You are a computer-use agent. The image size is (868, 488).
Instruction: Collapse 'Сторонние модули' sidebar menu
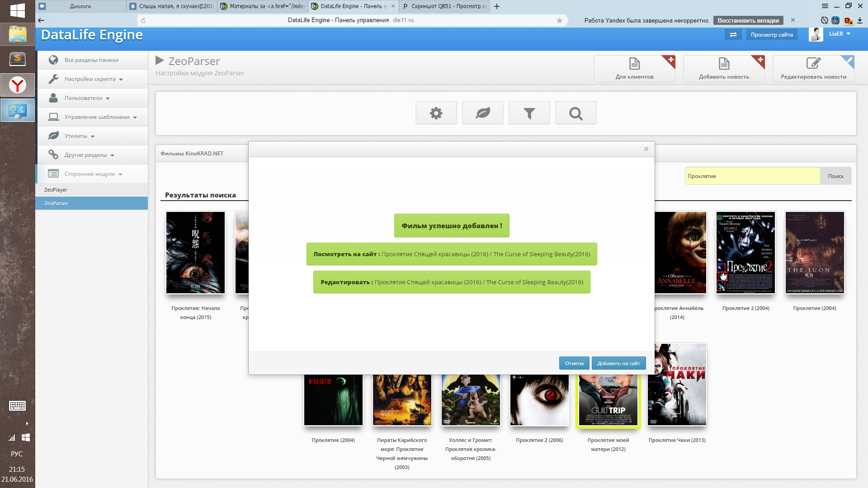pyautogui.click(x=92, y=174)
